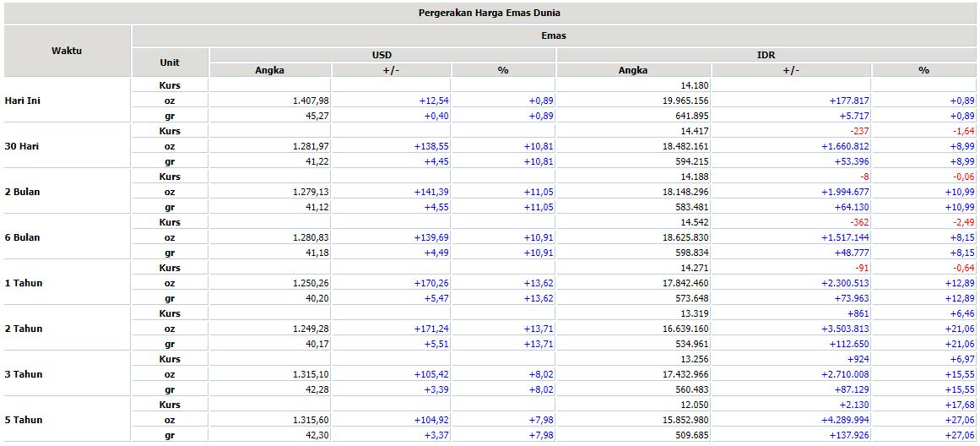
Task: Click today's exchange rate value 14.180
Action: point(695,85)
